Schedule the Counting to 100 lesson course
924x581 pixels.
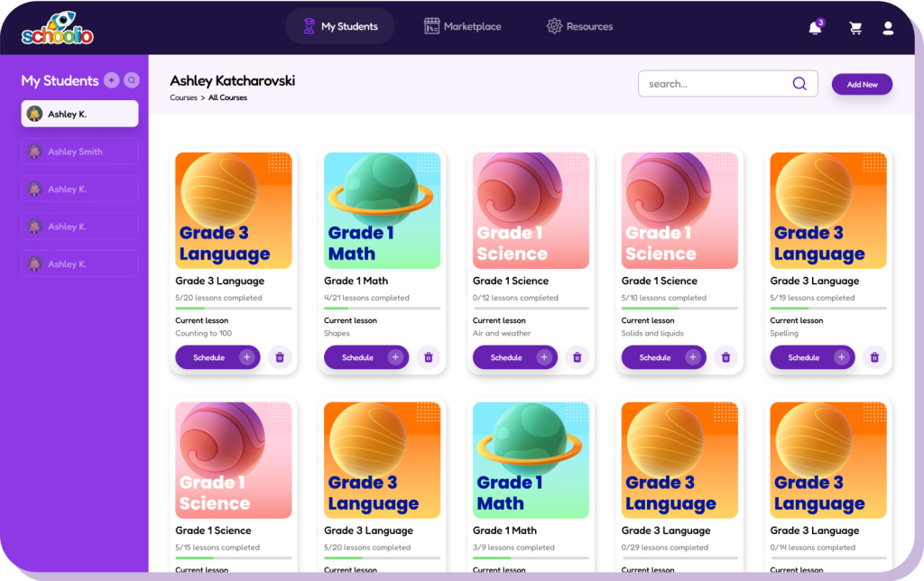click(217, 357)
